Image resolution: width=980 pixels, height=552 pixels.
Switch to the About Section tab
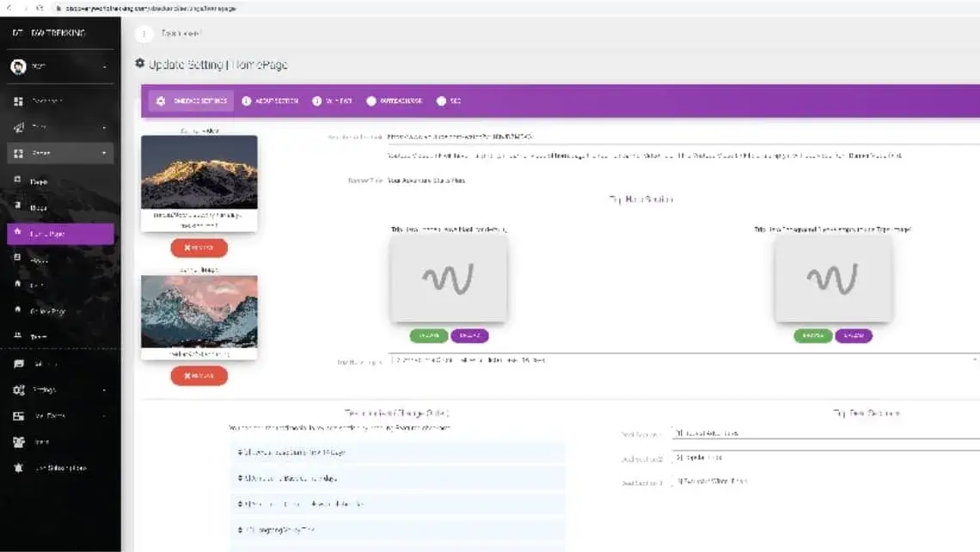tap(276, 101)
